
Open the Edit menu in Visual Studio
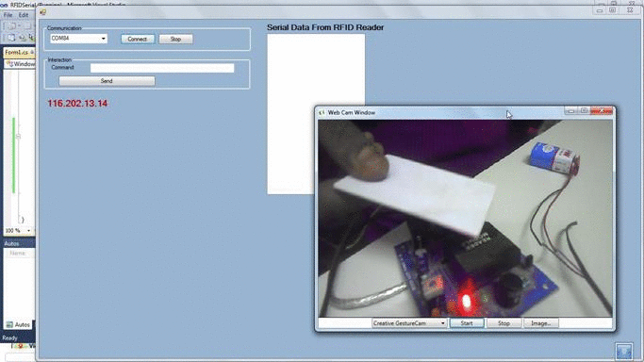click(x=24, y=15)
